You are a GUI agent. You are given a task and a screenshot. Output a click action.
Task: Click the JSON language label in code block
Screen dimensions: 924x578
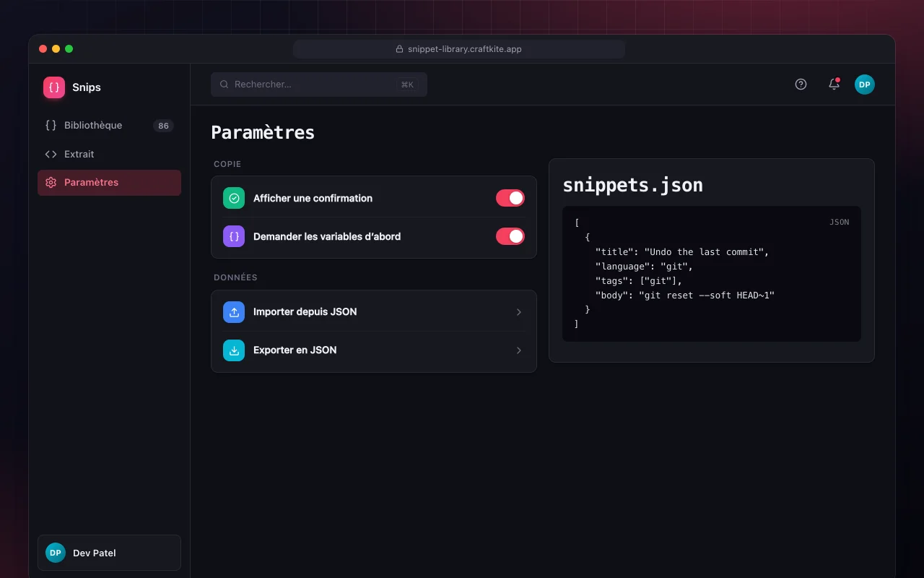point(840,223)
